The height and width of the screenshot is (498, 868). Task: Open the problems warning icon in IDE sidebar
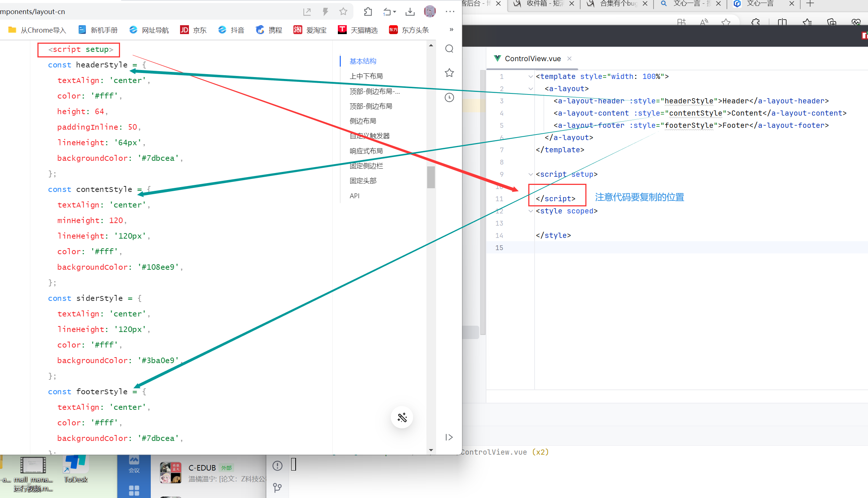pos(277,466)
